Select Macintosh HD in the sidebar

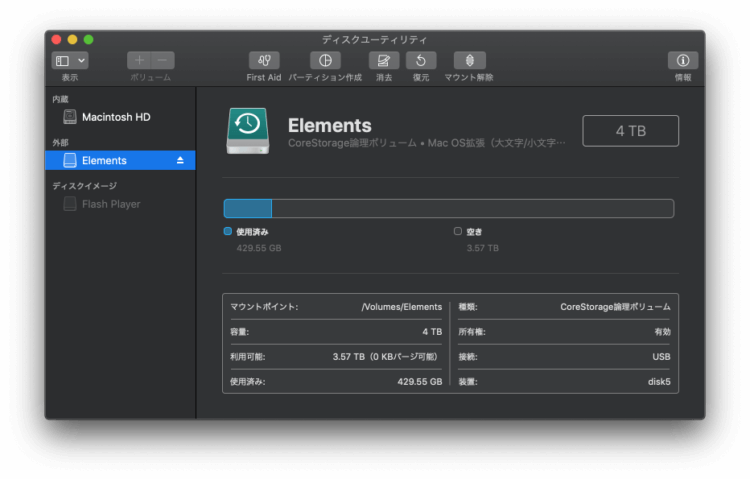[x=120, y=117]
